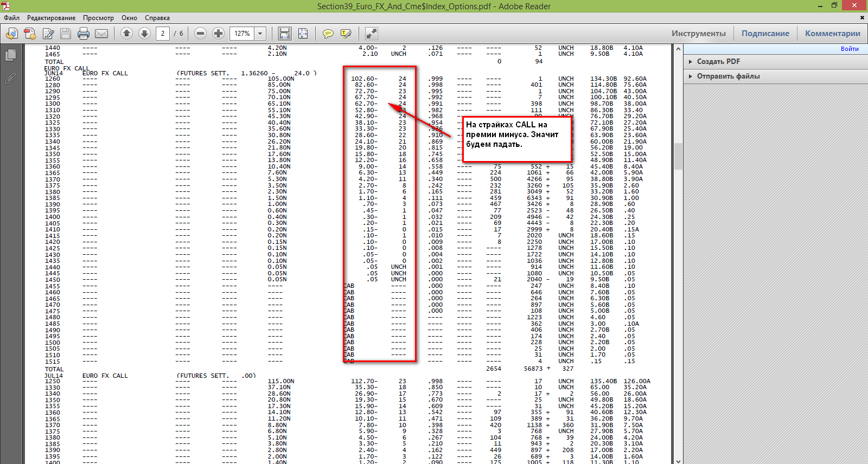Viewport: 868px width, 464px height.
Task: Add a sticky note comment icon
Action: tap(328, 34)
